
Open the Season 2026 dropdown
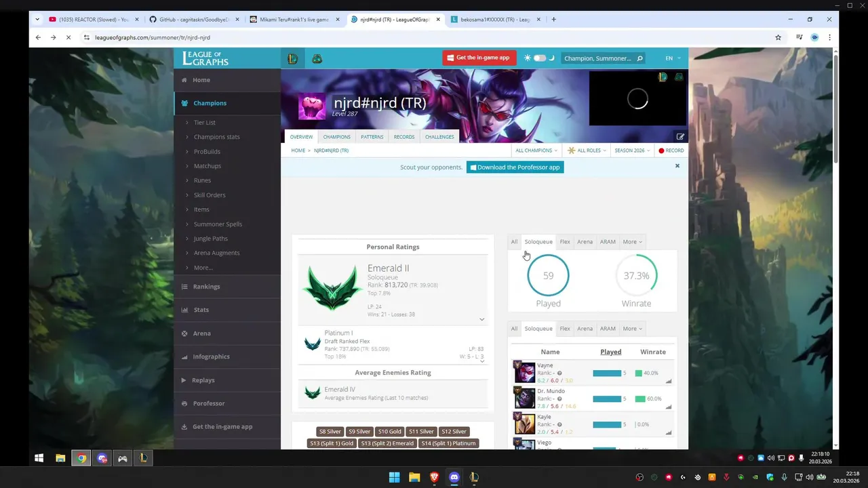(x=632, y=150)
